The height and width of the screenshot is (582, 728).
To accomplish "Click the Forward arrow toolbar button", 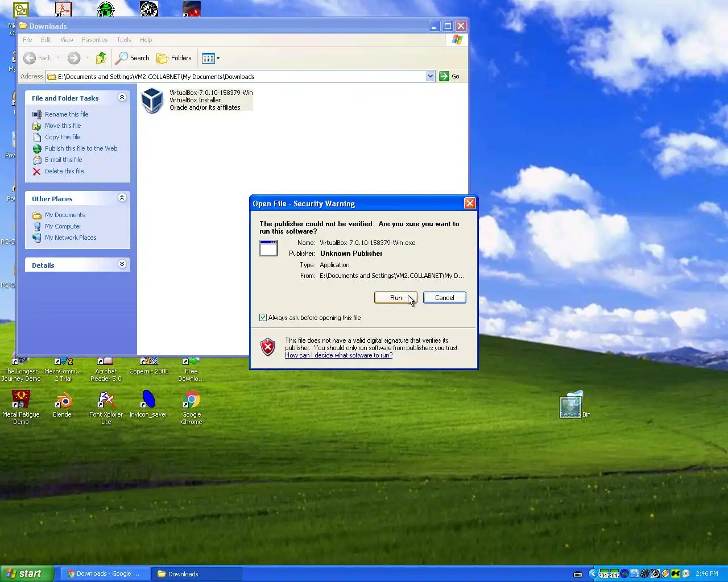I will coord(74,58).
